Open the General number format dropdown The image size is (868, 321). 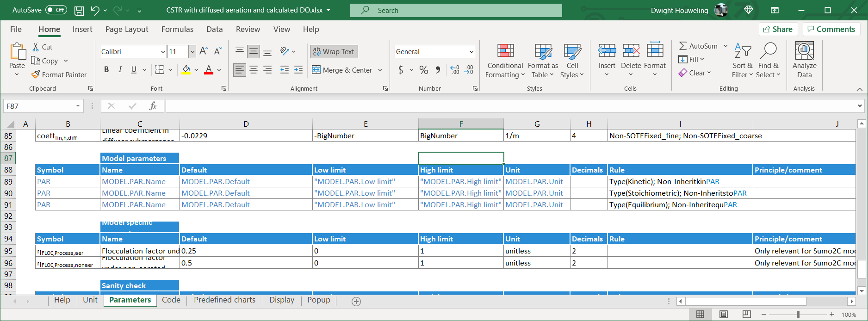pyautogui.click(x=471, y=52)
